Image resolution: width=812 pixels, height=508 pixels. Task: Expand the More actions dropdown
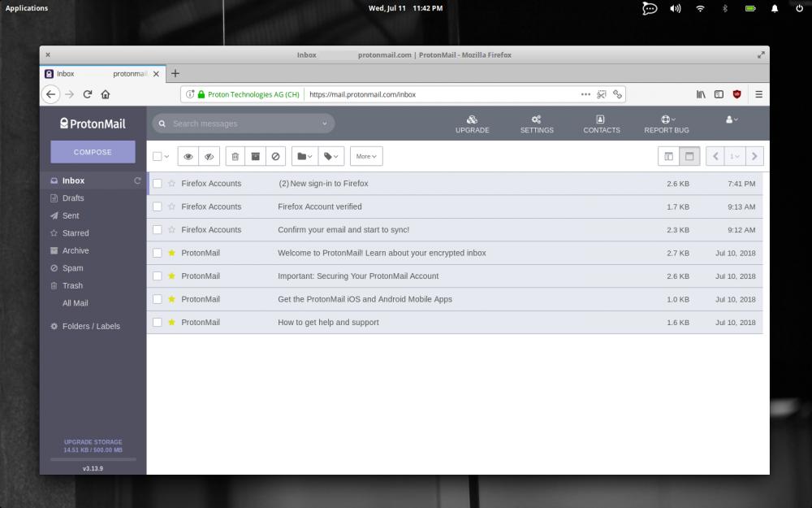pyautogui.click(x=366, y=156)
